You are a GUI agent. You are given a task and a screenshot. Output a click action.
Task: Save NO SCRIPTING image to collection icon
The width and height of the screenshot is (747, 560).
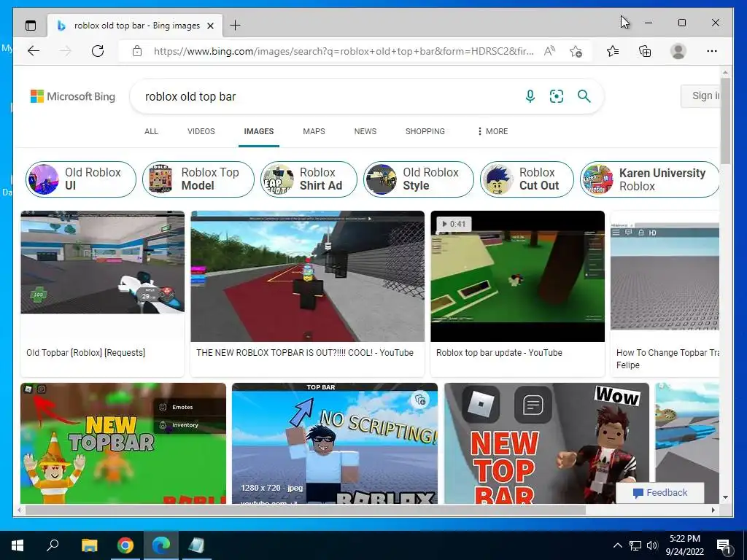[420, 400]
